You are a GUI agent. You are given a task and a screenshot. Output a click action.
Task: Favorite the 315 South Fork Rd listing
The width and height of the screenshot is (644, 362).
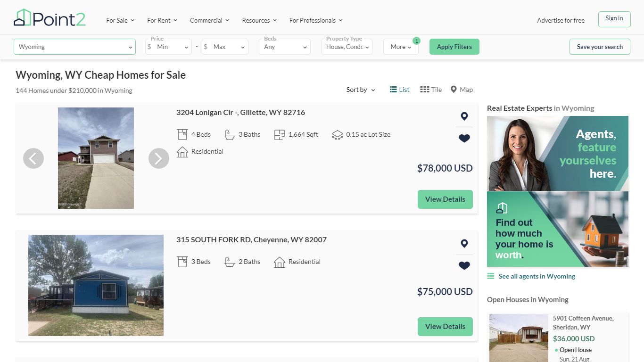(x=464, y=266)
